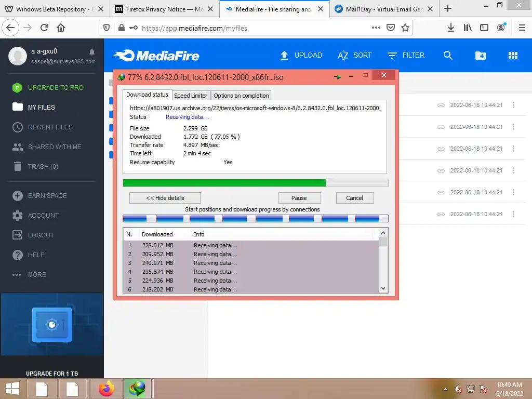Viewport: 532px width, 399px height.
Task: Open tracking protection shield icon
Action: pos(107,28)
